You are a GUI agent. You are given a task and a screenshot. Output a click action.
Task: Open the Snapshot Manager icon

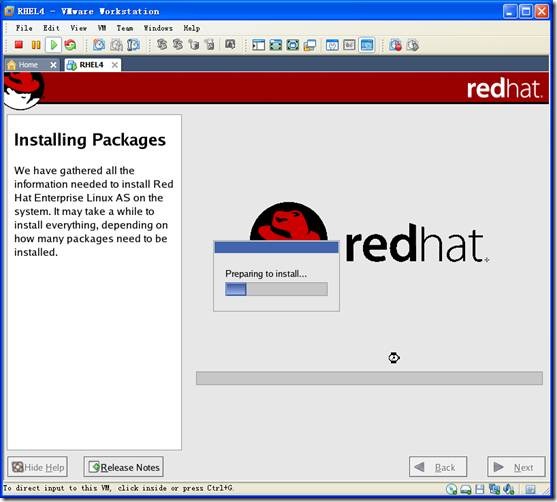pyautogui.click(x=133, y=45)
